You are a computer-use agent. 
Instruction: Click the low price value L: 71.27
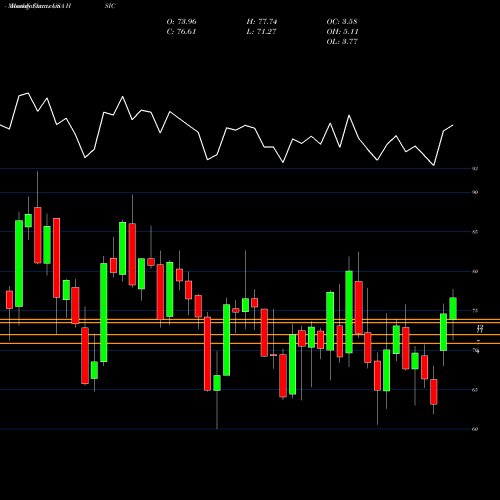pyautogui.click(x=262, y=32)
